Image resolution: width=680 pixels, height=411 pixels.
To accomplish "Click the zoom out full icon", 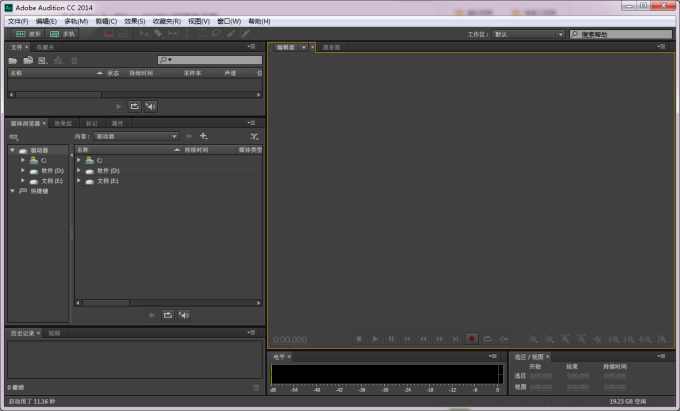I will (x=597, y=339).
